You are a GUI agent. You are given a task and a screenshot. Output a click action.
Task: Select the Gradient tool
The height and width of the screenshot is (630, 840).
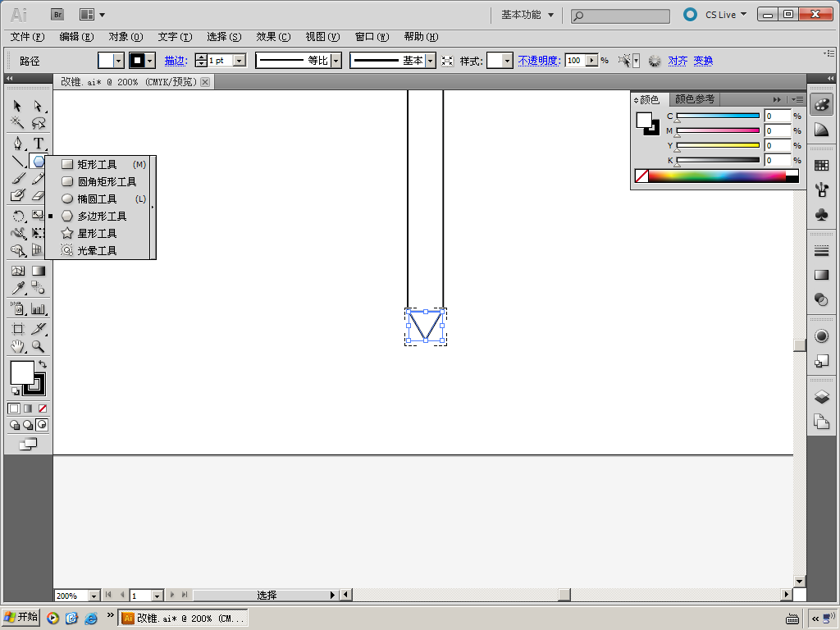38,271
